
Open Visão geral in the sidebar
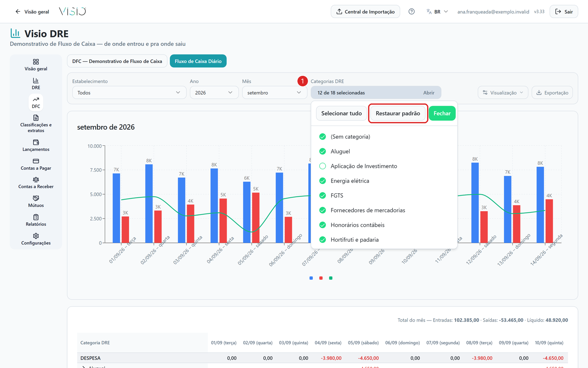(36, 65)
